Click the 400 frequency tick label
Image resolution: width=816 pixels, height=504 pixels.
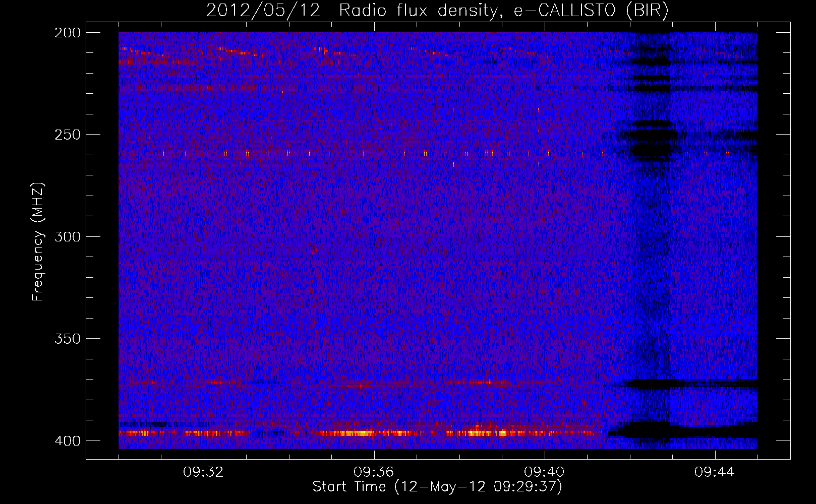(x=68, y=441)
